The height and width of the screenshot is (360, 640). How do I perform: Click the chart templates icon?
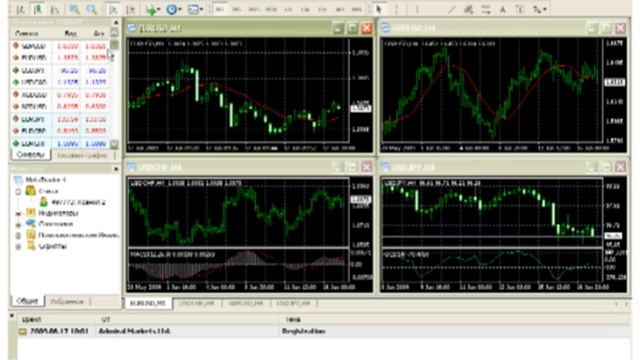[x=193, y=9]
